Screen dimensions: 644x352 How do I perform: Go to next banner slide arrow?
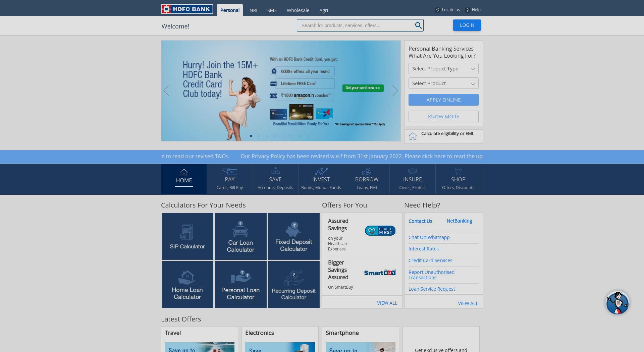point(395,91)
